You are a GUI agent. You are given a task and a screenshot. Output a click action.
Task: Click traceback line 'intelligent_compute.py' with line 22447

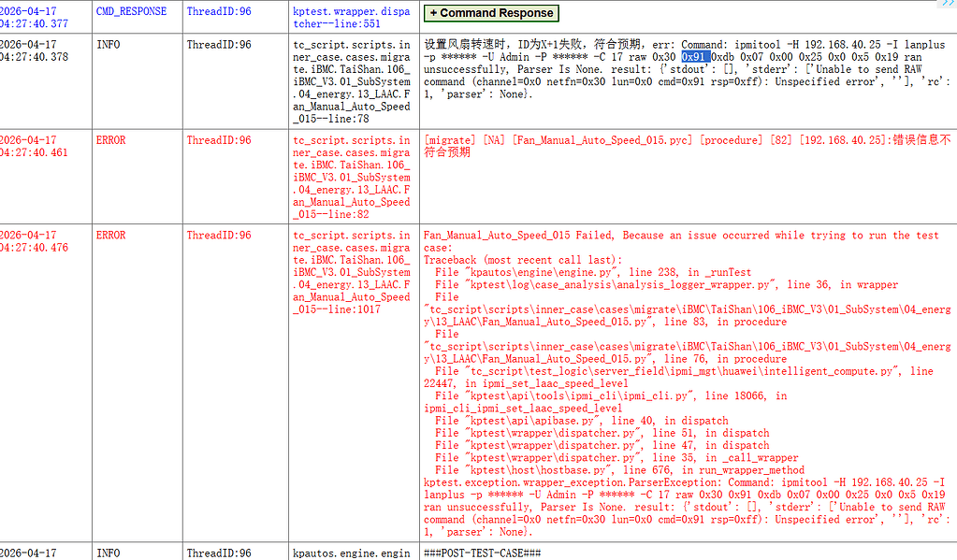[678, 377]
